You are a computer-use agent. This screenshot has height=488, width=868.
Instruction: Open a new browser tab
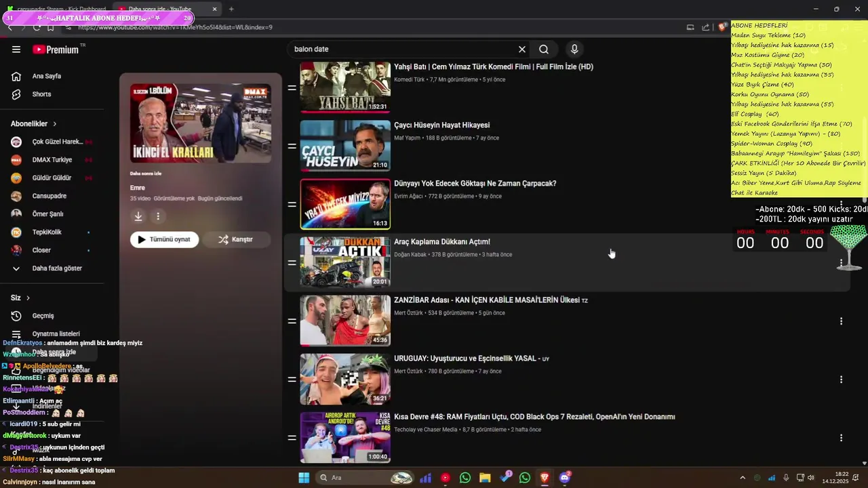(231, 9)
